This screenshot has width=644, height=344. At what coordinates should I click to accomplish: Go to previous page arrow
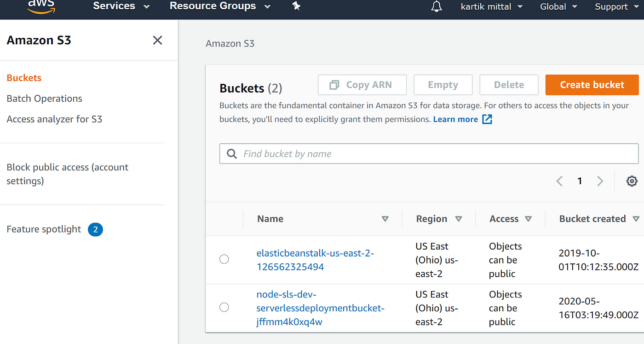[559, 181]
